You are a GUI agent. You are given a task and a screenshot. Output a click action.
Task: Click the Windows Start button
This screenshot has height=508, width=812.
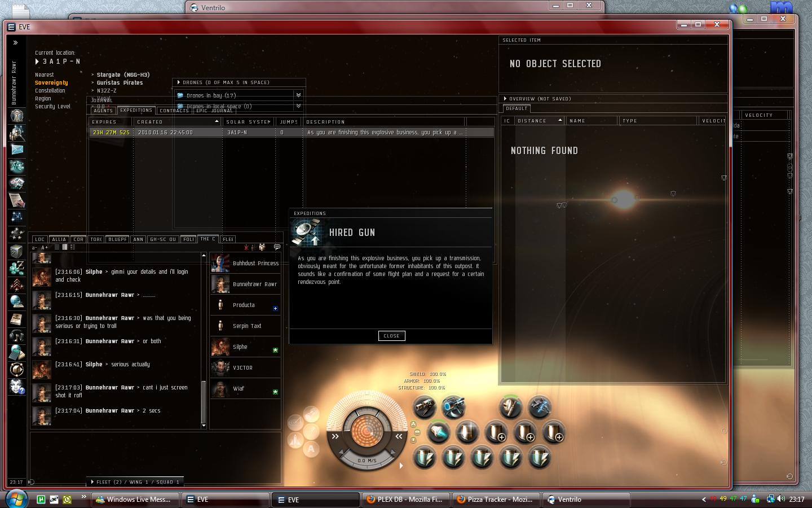[15, 499]
